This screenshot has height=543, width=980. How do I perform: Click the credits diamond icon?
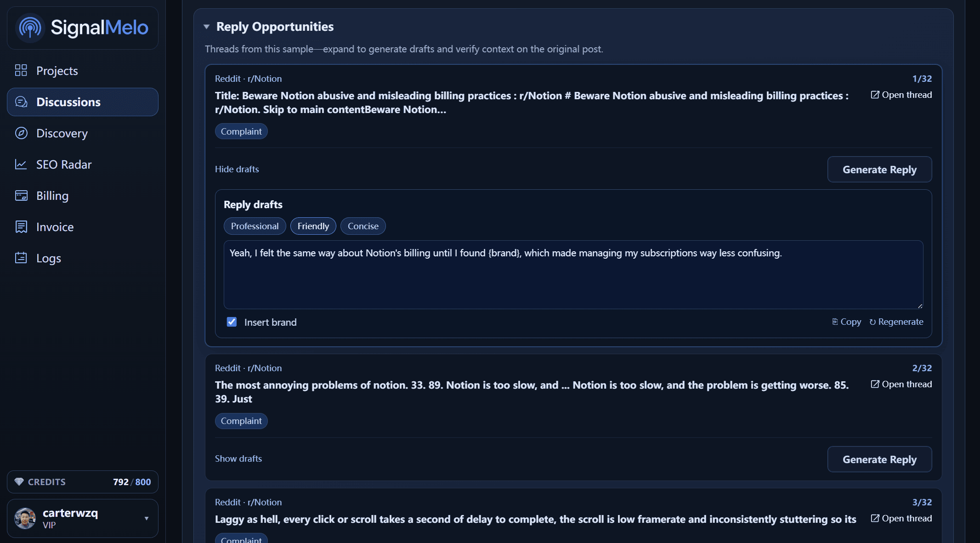[x=19, y=482]
